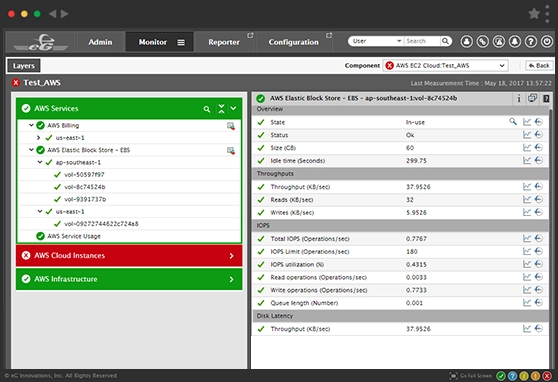Click the search magnifier in the top bar
The height and width of the screenshot is (382, 558).
[446, 41]
